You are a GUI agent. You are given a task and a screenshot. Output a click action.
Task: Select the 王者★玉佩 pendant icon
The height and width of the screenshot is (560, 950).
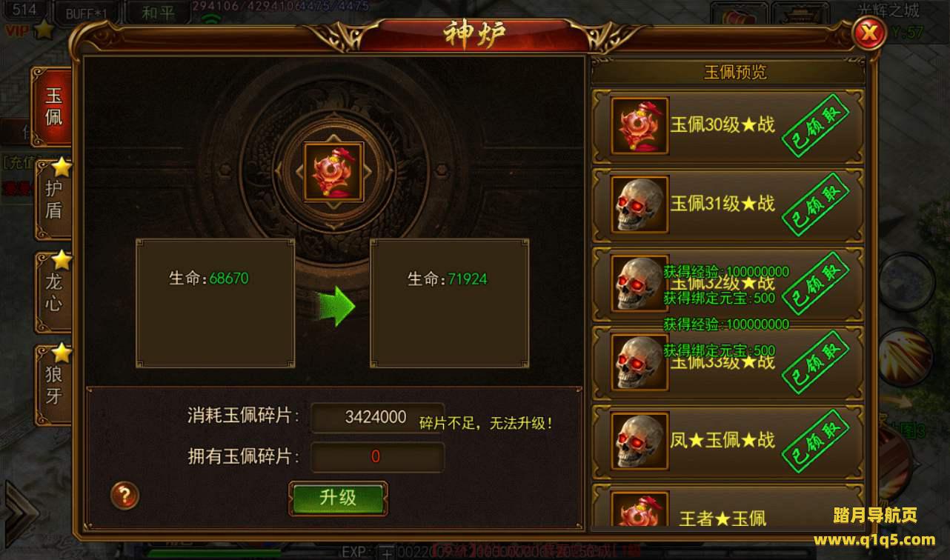[640, 510]
